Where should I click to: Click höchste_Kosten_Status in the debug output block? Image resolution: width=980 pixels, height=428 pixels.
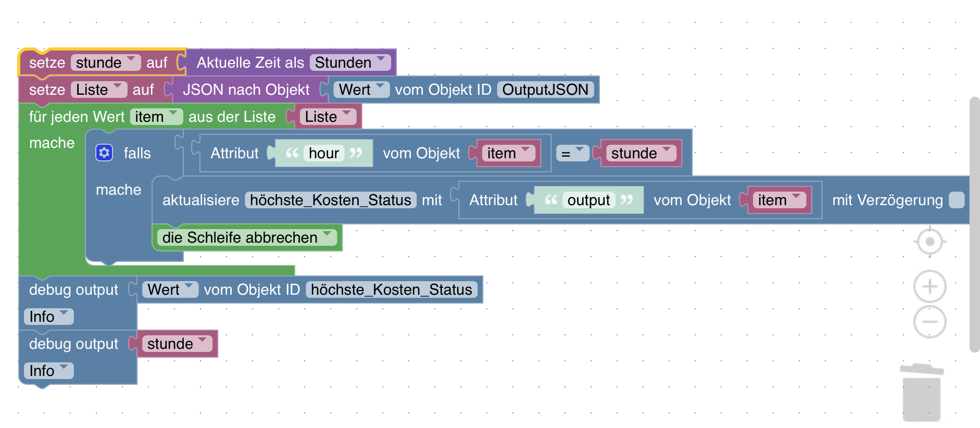point(391,289)
